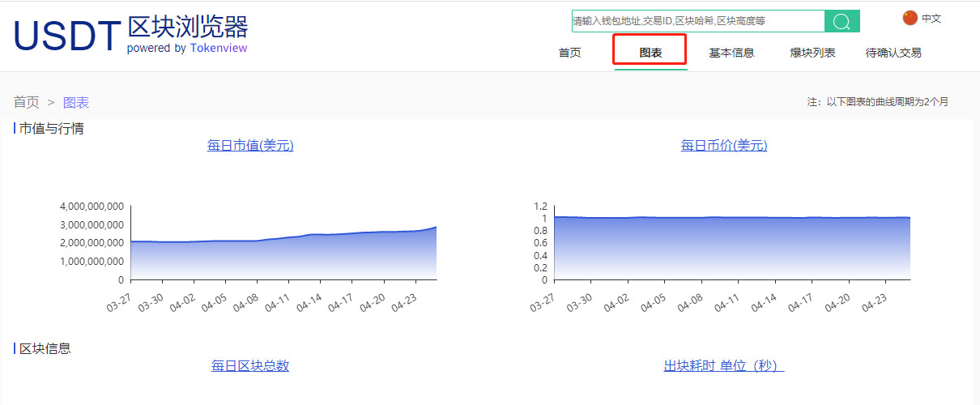
Task: Click the daily coin price area chart
Action: click(x=733, y=248)
